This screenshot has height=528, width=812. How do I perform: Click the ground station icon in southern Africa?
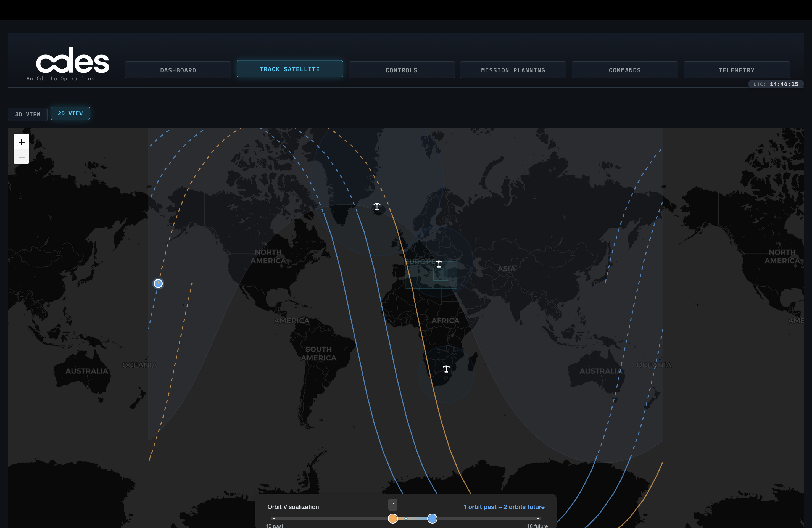446,369
